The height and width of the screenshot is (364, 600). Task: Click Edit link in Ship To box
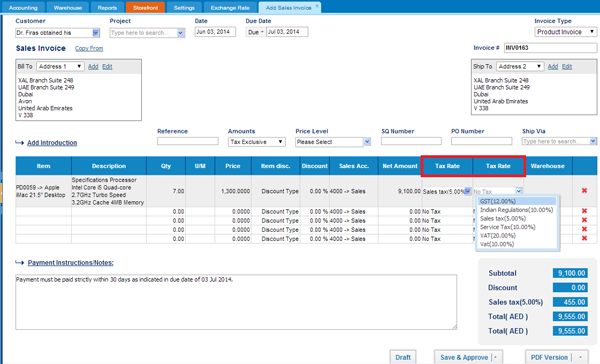click(567, 67)
